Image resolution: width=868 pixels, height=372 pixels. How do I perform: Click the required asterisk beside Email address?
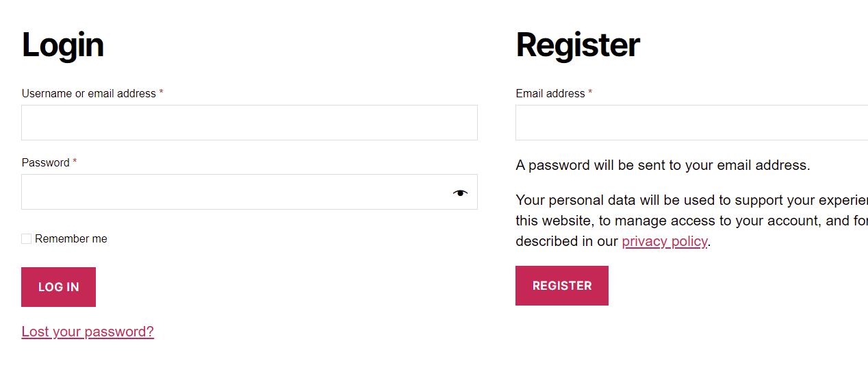click(590, 92)
